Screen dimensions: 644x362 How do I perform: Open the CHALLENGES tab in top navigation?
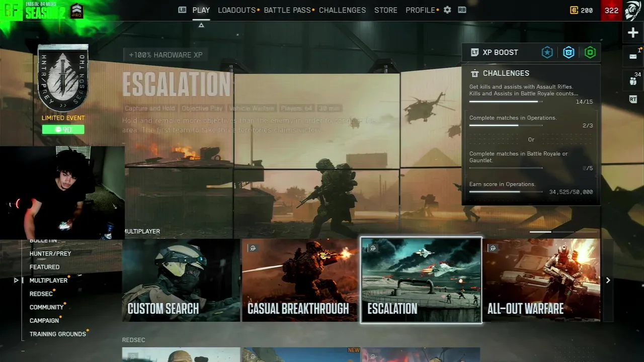tap(342, 10)
